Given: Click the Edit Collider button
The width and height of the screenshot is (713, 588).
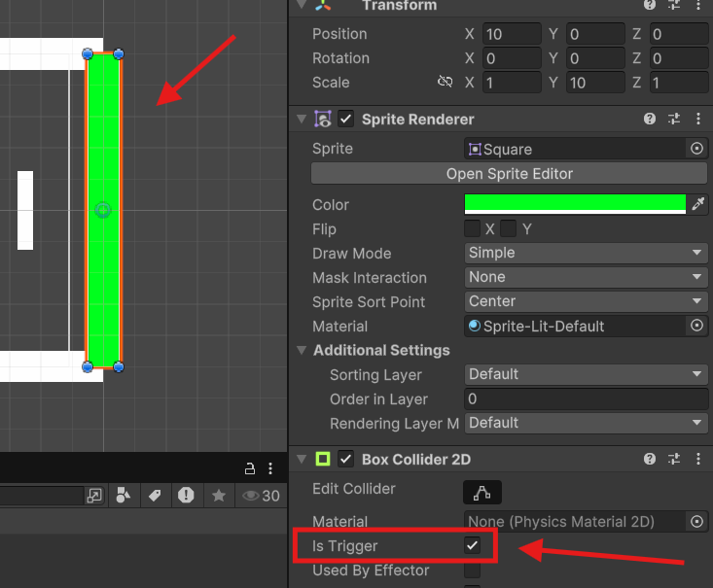Looking at the screenshot, I should tap(482, 492).
